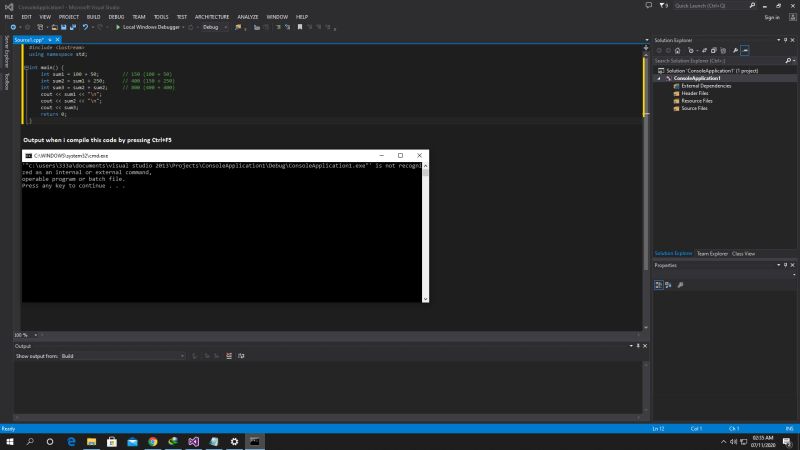Collapse the ConsoleApplication1 project node

659,79
